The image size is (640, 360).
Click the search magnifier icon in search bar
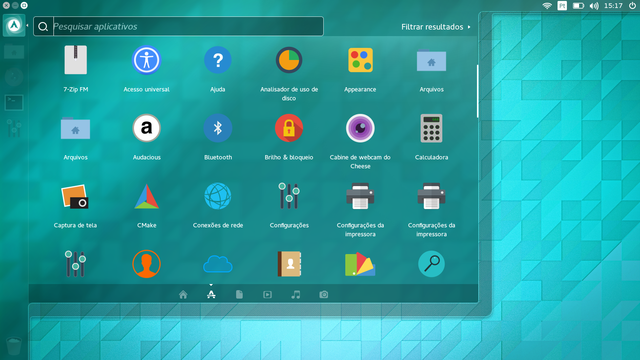pyautogui.click(x=43, y=27)
